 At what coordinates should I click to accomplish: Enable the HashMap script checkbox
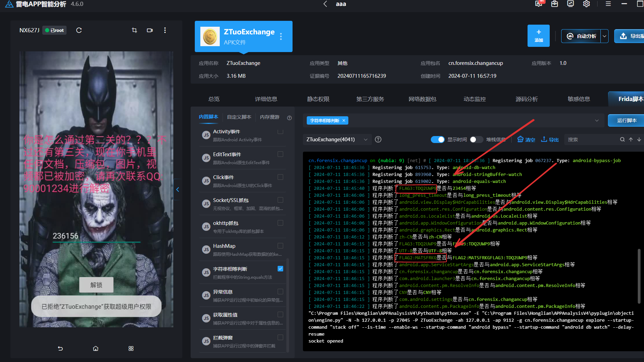[x=280, y=246]
